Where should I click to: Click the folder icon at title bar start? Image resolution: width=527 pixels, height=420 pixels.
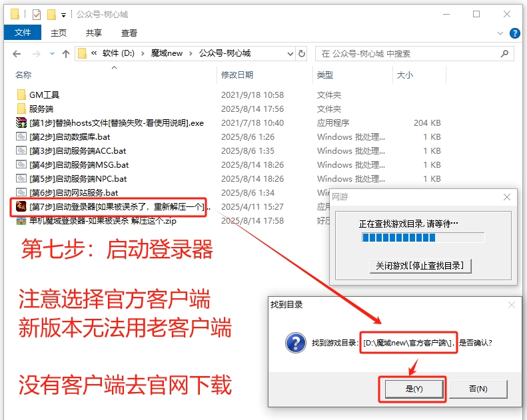click(x=15, y=14)
